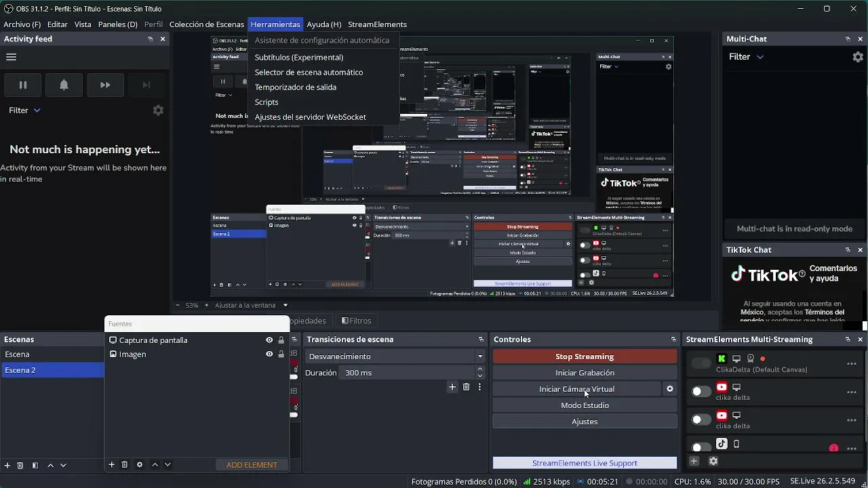Enable the TikTok stream output switch
Screen dimensions: 868x488
[701, 447]
